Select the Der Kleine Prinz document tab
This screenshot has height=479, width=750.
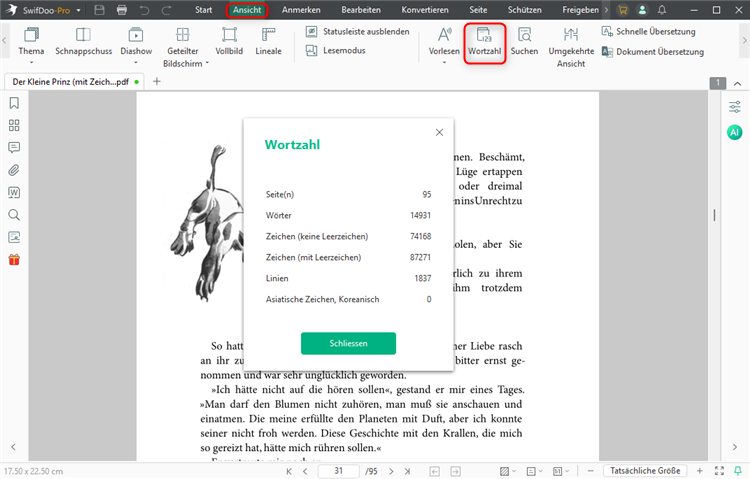(74, 82)
